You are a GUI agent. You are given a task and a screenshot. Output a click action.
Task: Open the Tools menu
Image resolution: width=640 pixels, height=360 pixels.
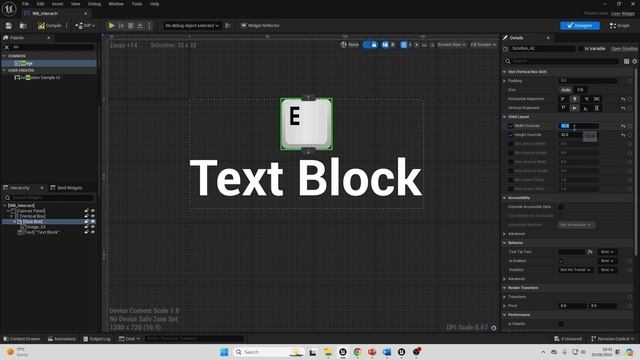pyautogui.click(x=137, y=4)
